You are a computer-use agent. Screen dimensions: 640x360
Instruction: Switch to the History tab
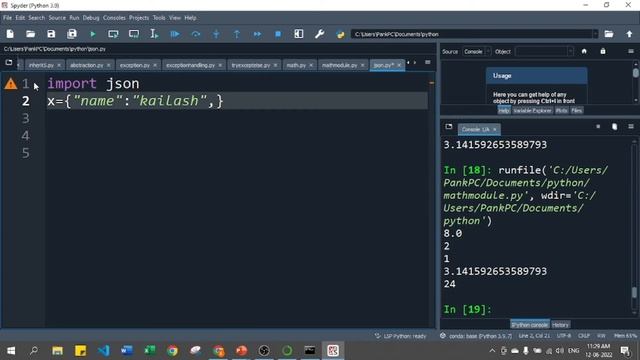click(560, 325)
